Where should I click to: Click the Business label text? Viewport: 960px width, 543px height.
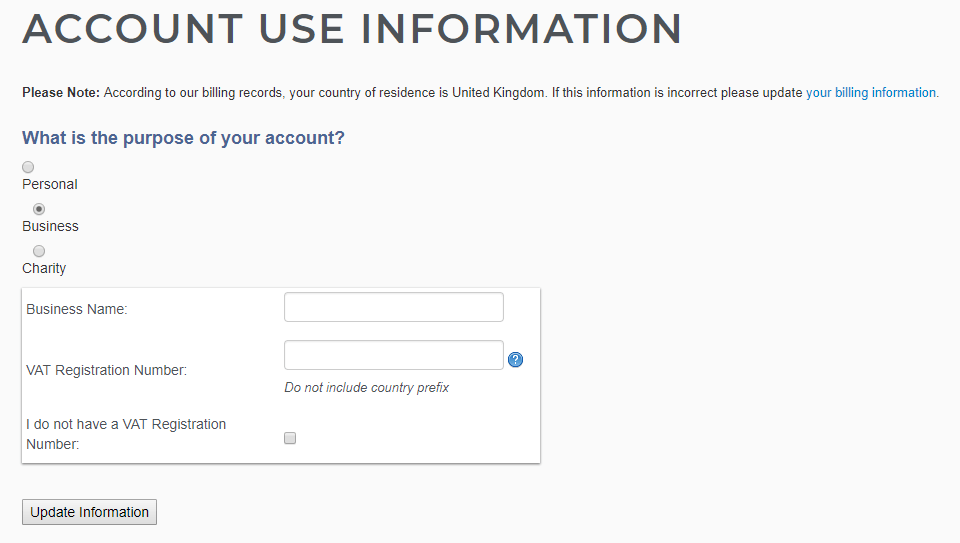50,227
